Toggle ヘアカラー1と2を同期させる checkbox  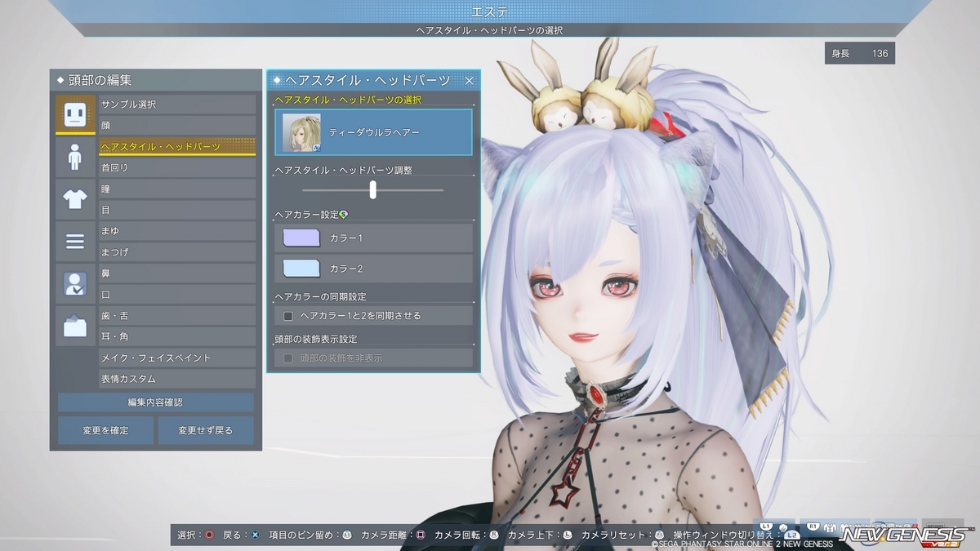[288, 316]
